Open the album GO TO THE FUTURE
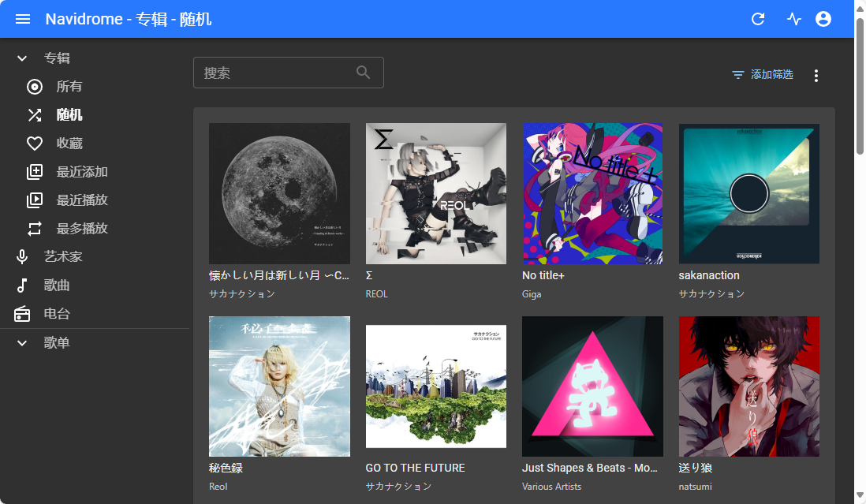This screenshot has height=504, width=866. [436, 386]
